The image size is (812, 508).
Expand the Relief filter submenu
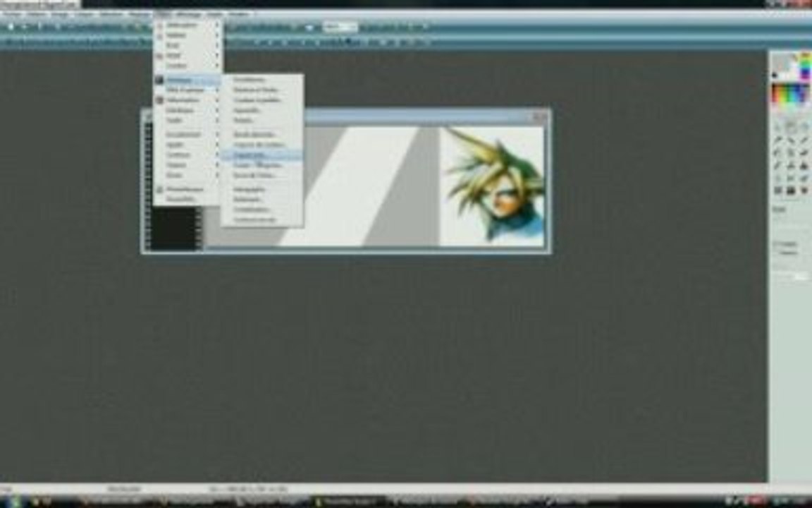(x=187, y=56)
